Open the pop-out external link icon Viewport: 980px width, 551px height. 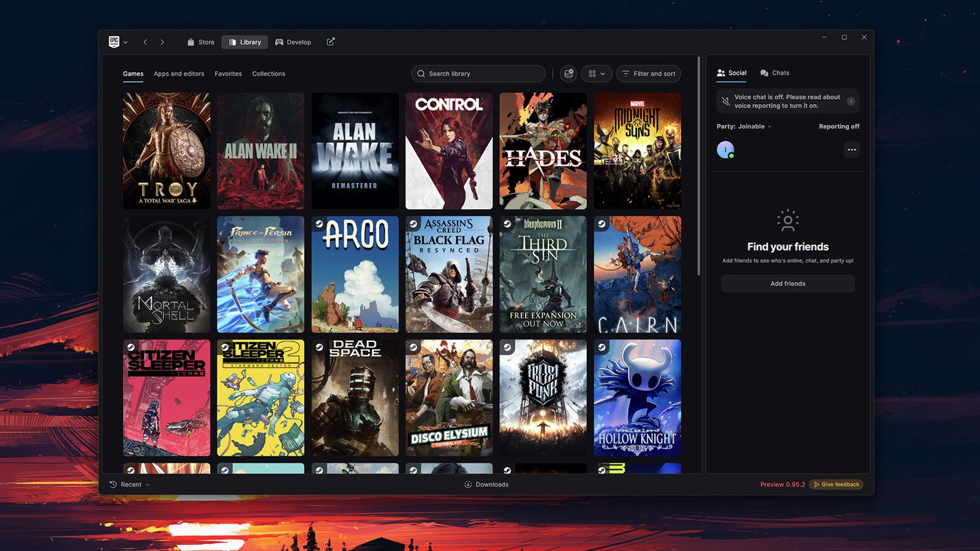coord(331,42)
